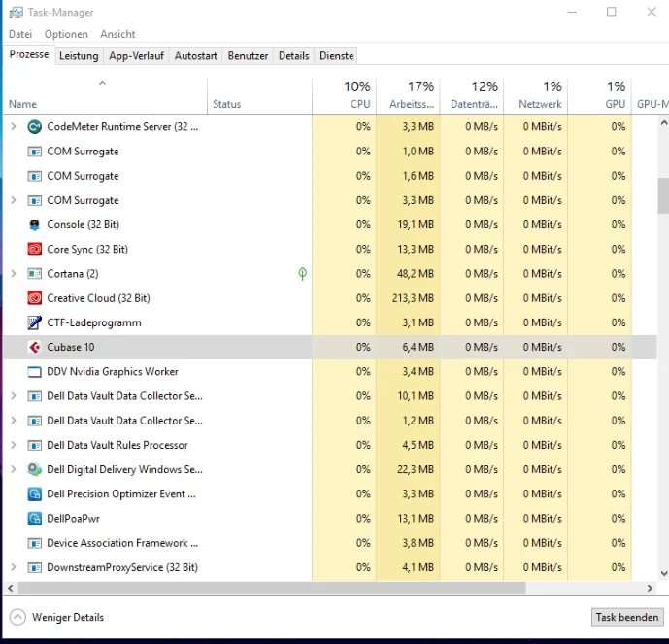Screen dimensions: 669x644
Task: Select the Console (32 Bit) process icon
Action: coord(35,225)
